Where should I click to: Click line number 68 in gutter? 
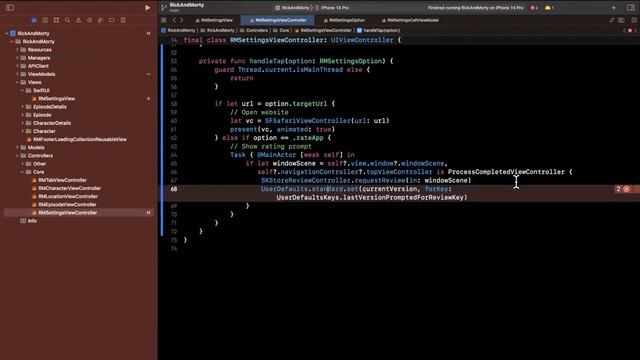click(x=174, y=189)
